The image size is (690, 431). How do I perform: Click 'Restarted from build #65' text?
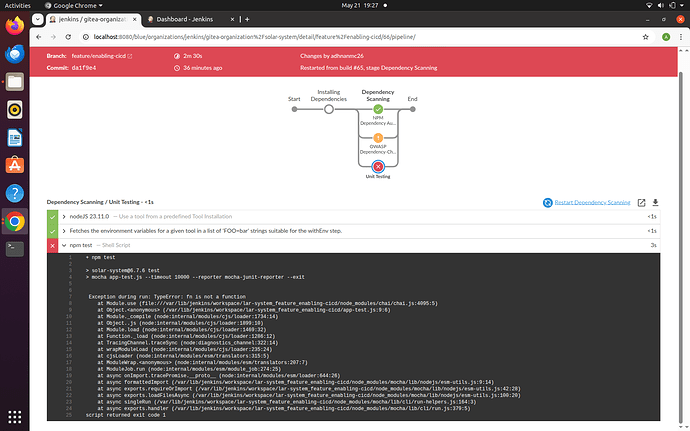pos(368,68)
